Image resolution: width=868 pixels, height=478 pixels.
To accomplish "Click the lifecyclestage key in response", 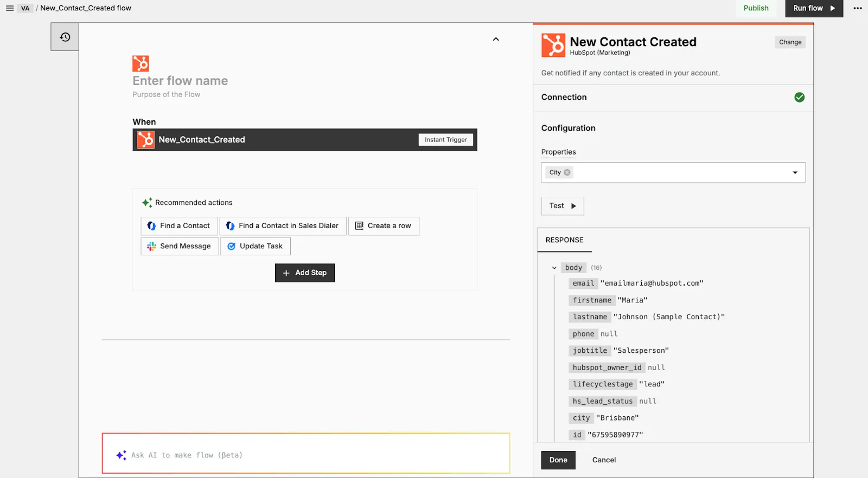I will click(x=603, y=384).
